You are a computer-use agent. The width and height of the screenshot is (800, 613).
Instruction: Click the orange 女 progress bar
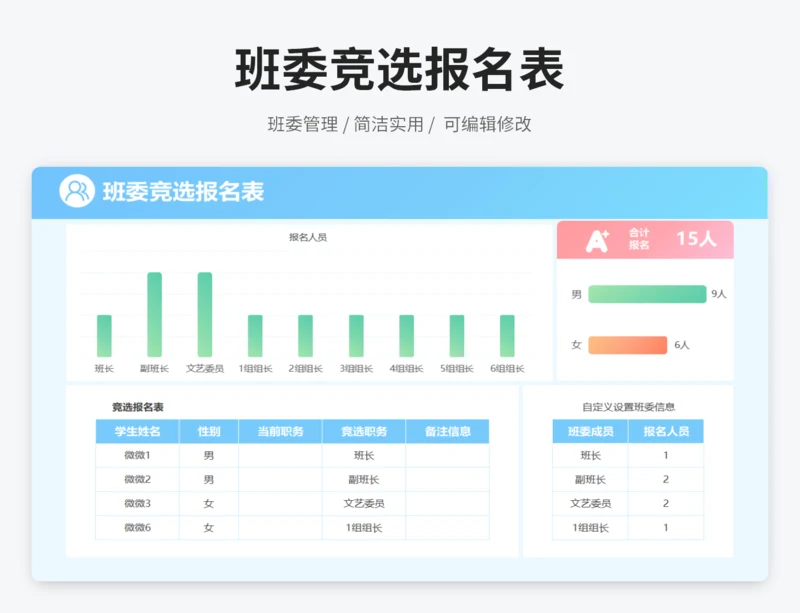(628, 345)
